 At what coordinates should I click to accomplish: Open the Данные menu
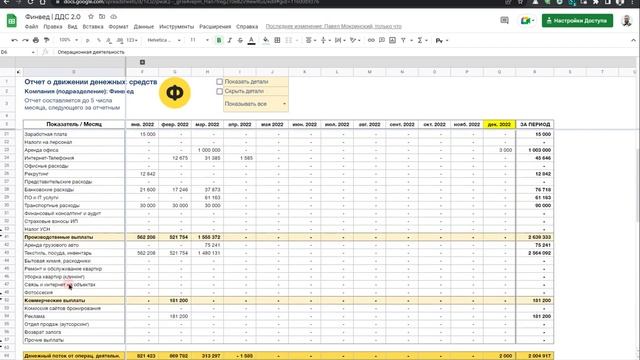pyautogui.click(x=144, y=27)
